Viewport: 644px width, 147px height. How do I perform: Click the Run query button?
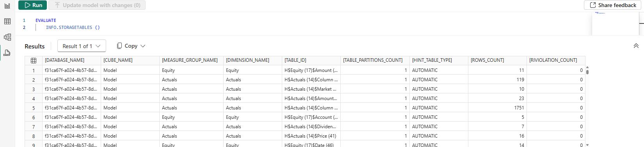tap(33, 5)
